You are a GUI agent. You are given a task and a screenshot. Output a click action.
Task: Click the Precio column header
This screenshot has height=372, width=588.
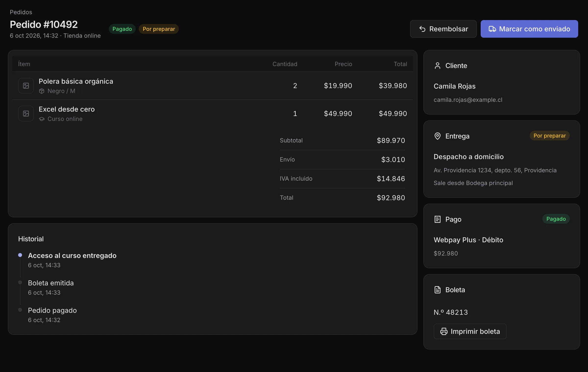coord(343,64)
